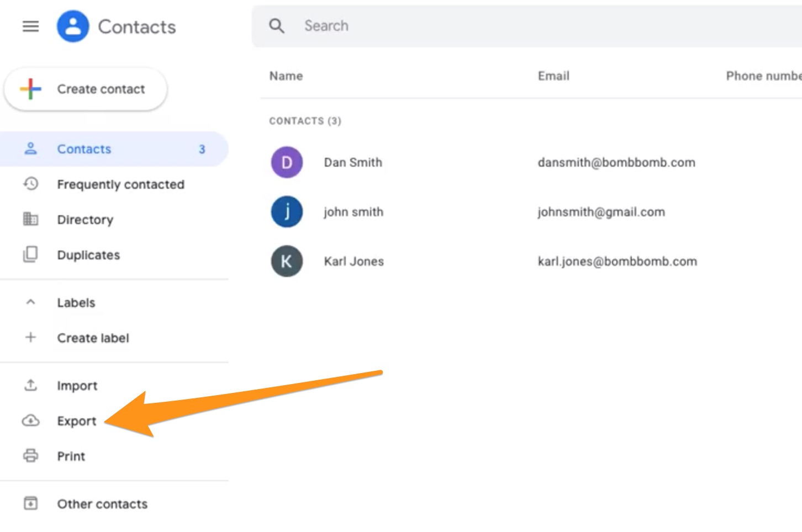
Task: Click the clock icon for Frequently contacted
Action: pos(31,184)
